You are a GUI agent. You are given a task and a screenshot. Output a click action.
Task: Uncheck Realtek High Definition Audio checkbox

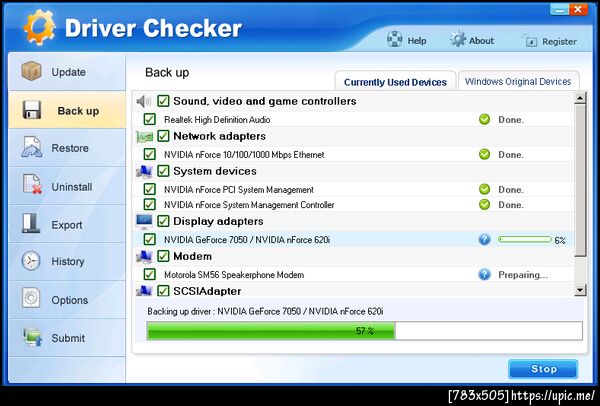(x=149, y=119)
